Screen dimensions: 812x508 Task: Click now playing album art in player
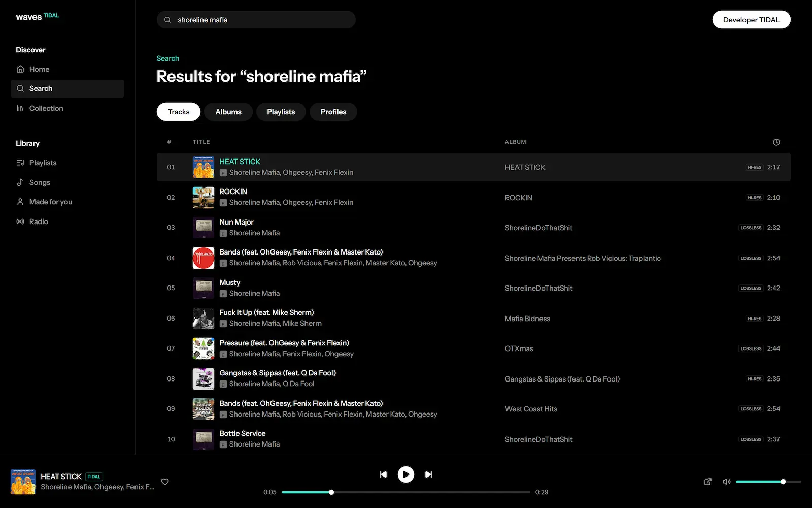(23, 482)
